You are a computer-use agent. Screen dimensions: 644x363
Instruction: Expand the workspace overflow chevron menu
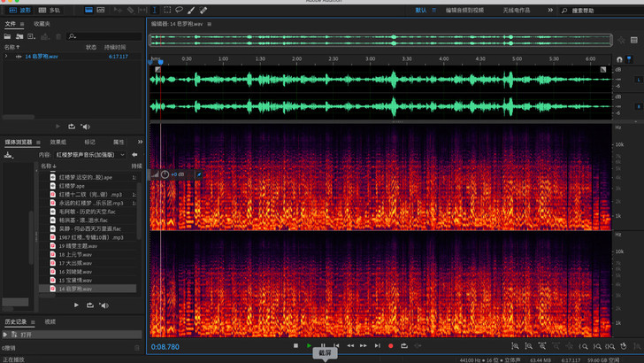pyautogui.click(x=551, y=10)
